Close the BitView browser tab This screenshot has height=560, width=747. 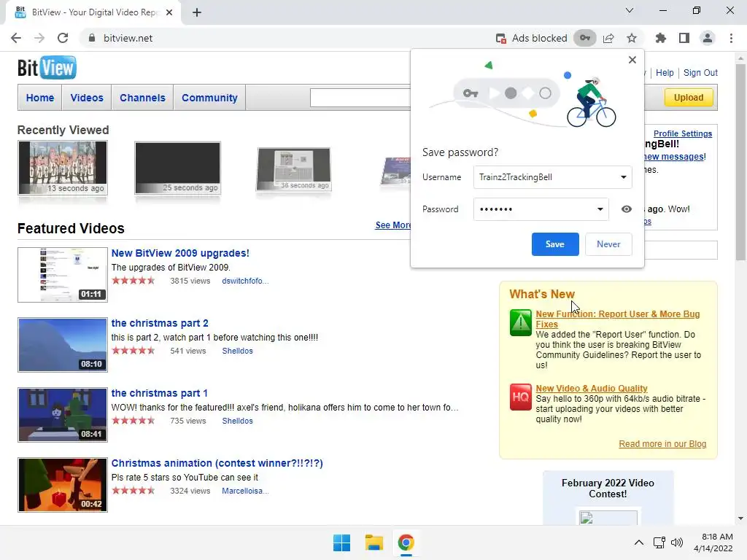169,12
